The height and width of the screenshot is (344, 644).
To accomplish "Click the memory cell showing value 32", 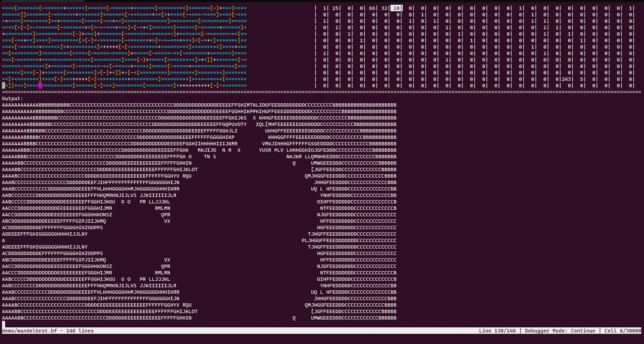I will (384, 8).
